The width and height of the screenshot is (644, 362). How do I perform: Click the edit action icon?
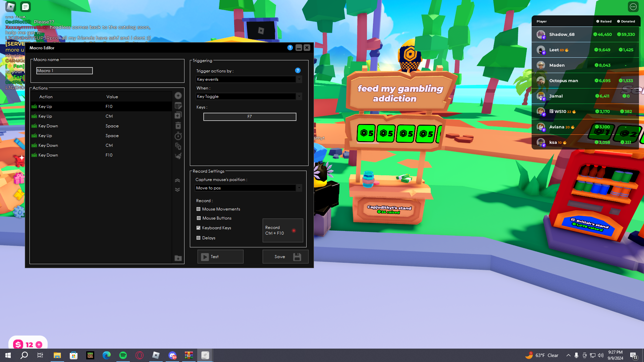click(x=178, y=106)
